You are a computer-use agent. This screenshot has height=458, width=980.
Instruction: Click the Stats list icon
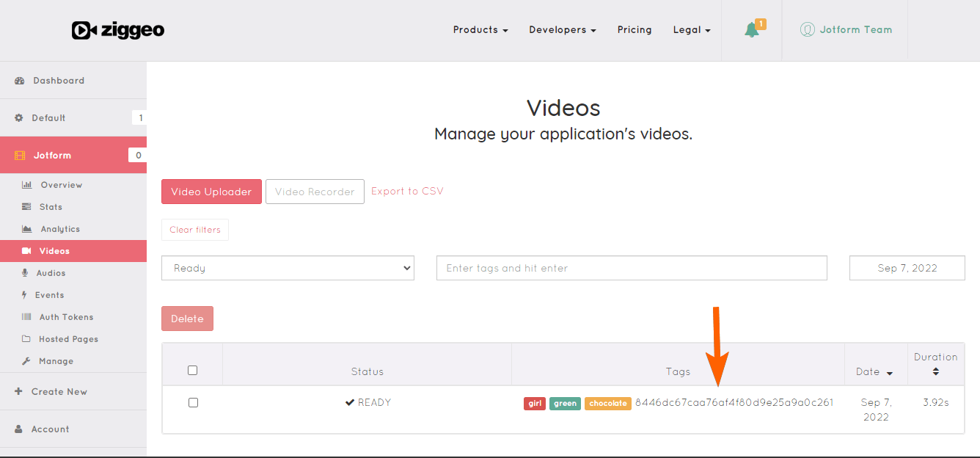(x=27, y=207)
